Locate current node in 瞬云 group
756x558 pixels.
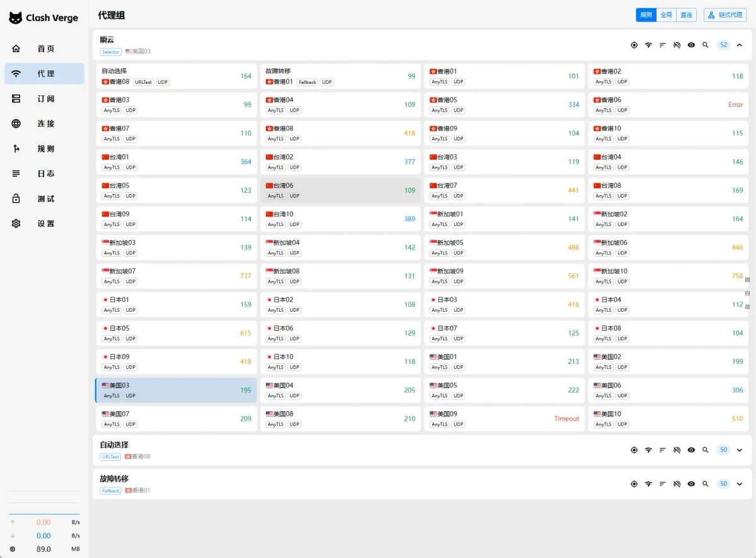634,45
